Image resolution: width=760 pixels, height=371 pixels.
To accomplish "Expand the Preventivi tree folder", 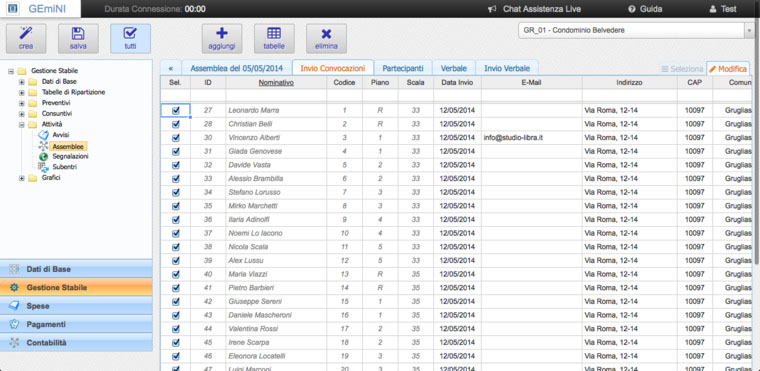I will point(21,103).
